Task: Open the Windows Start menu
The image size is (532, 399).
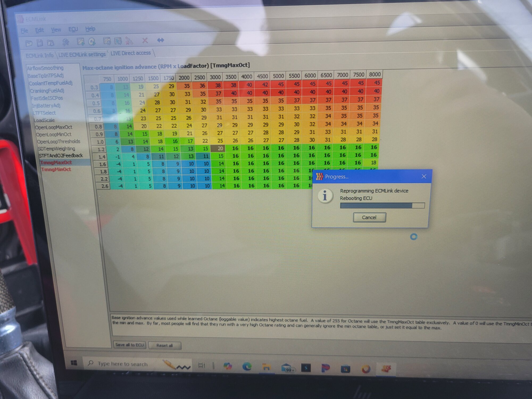Action: [x=74, y=363]
